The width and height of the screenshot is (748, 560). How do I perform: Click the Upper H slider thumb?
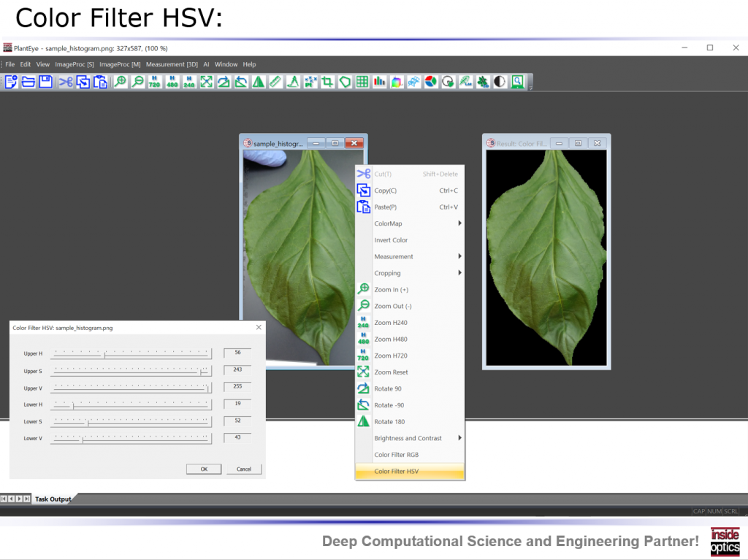(104, 354)
